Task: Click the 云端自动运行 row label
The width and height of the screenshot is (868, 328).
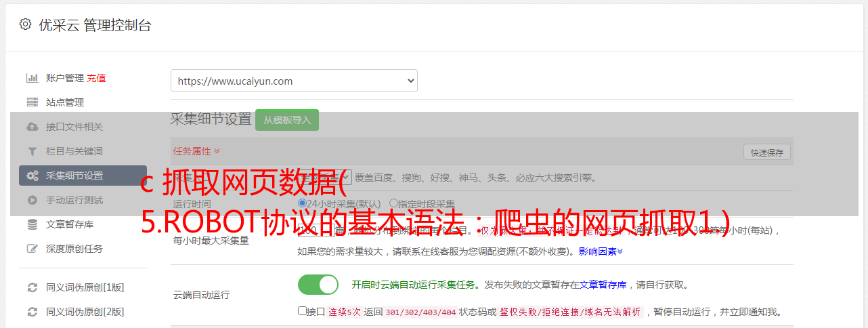Action: coord(201,295)
